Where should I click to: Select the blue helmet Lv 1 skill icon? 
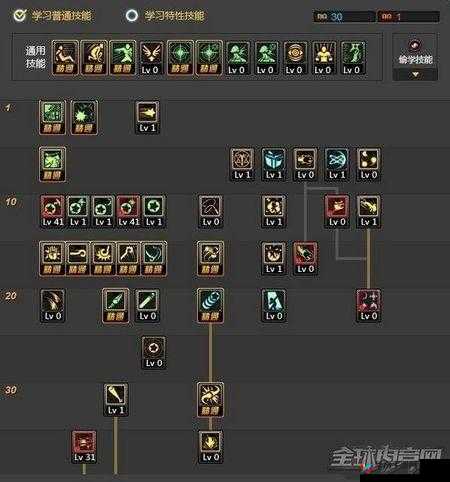click(x=274, y=165)
